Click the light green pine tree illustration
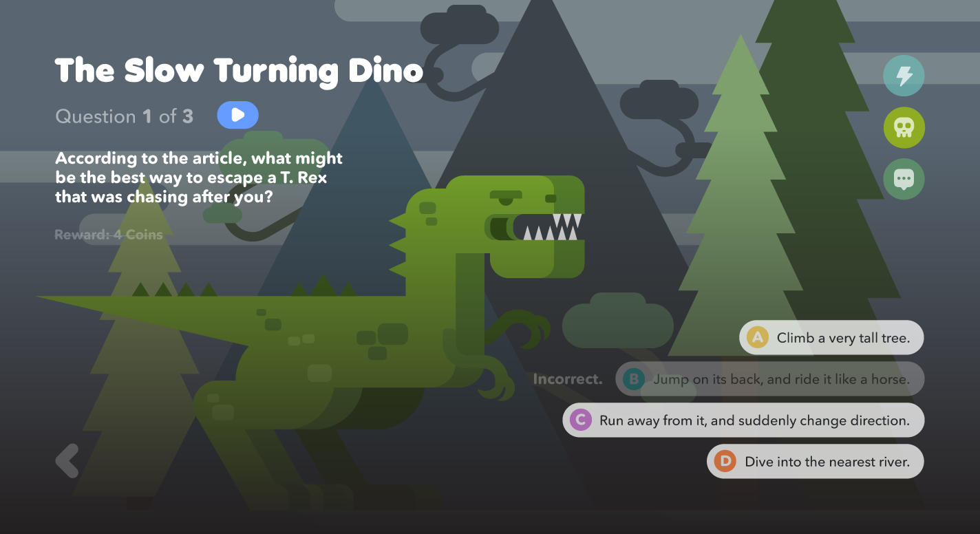The width and height of the screenshot is (980, 534). point(740,206)
